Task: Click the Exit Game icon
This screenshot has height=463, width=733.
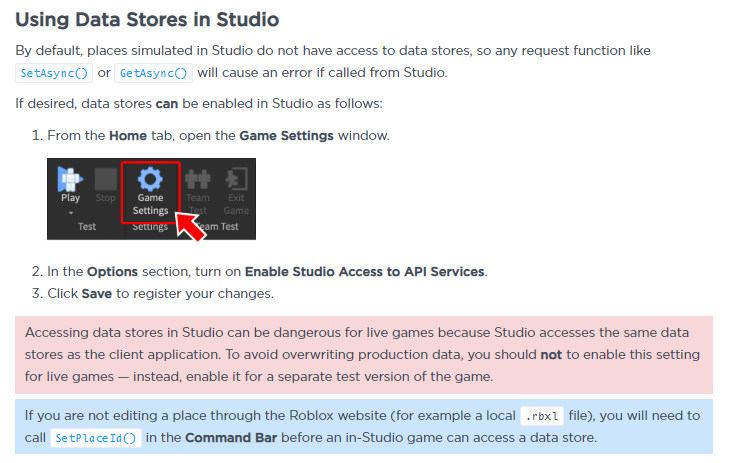Action: (236, 180)
